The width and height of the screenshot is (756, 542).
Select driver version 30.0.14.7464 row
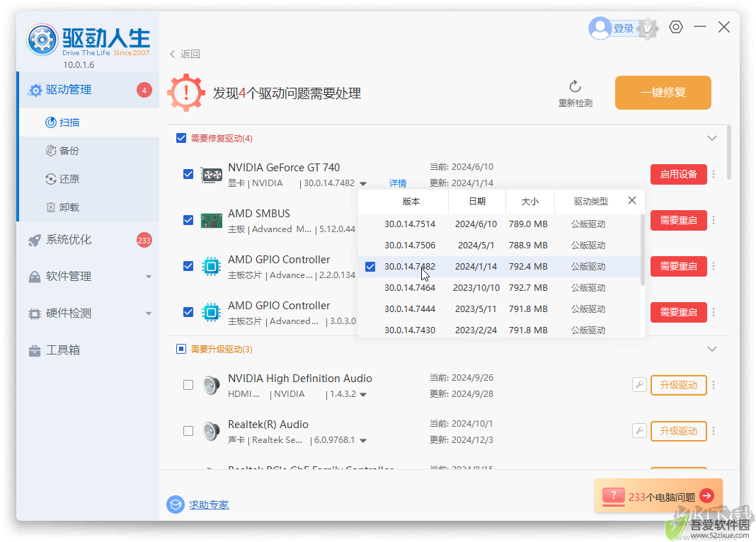[499, 287]
